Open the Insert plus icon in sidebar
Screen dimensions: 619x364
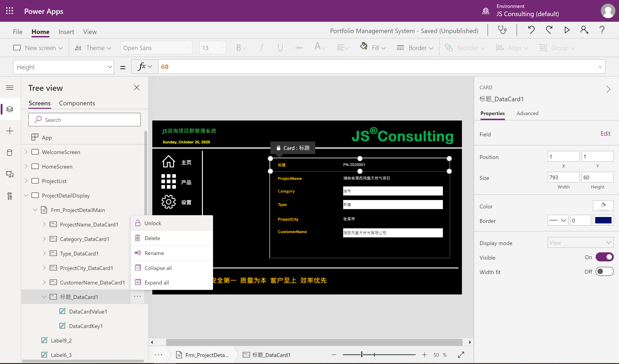[x=10, y=131]
